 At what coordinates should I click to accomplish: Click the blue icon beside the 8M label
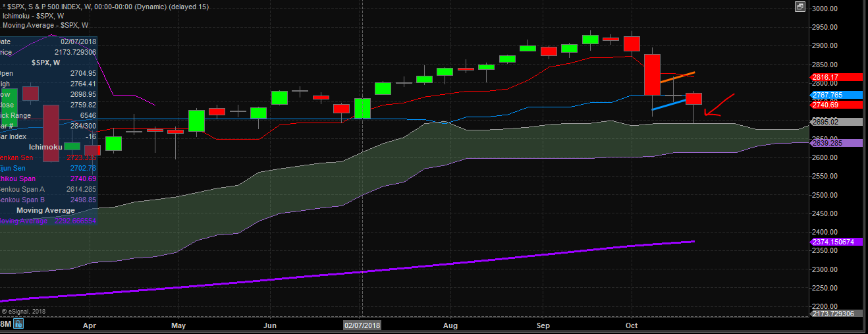[18, 323]
